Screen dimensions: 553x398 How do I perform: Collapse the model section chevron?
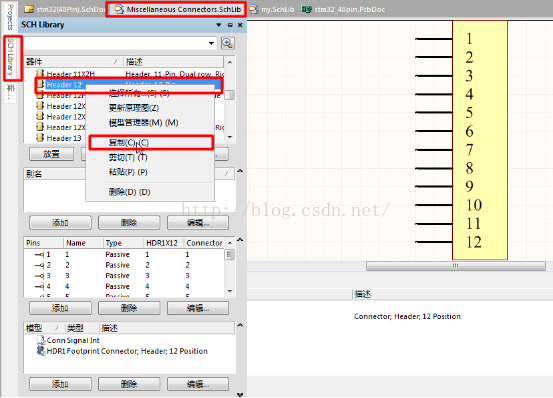pyautogui.click(x=240, y=325)
